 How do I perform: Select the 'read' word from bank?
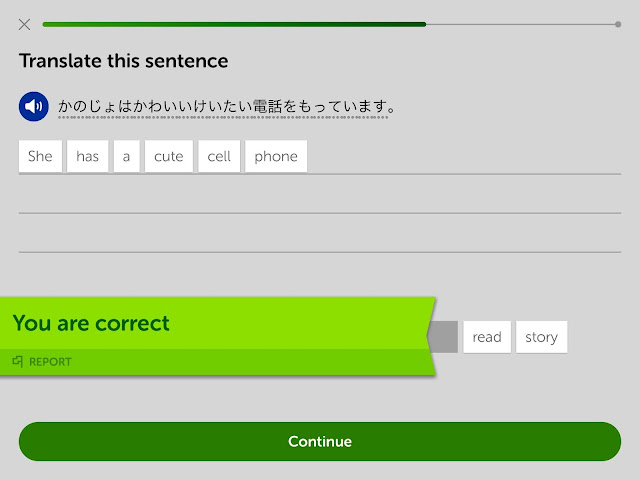click(x=487, y=337)
